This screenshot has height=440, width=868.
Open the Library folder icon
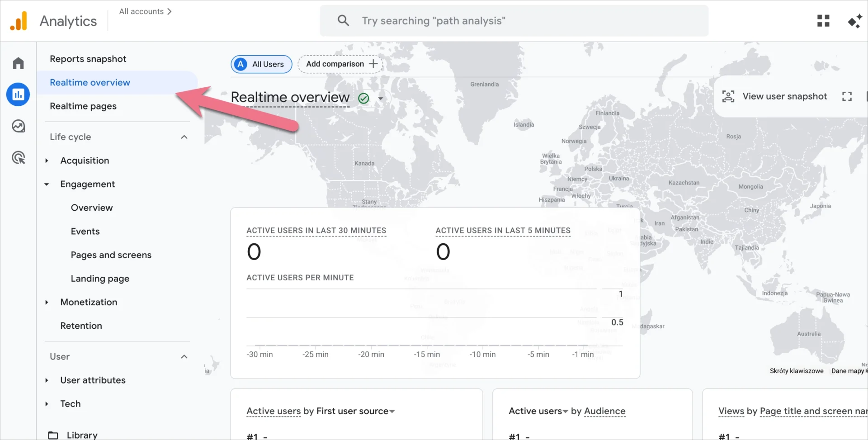[53, 434]
